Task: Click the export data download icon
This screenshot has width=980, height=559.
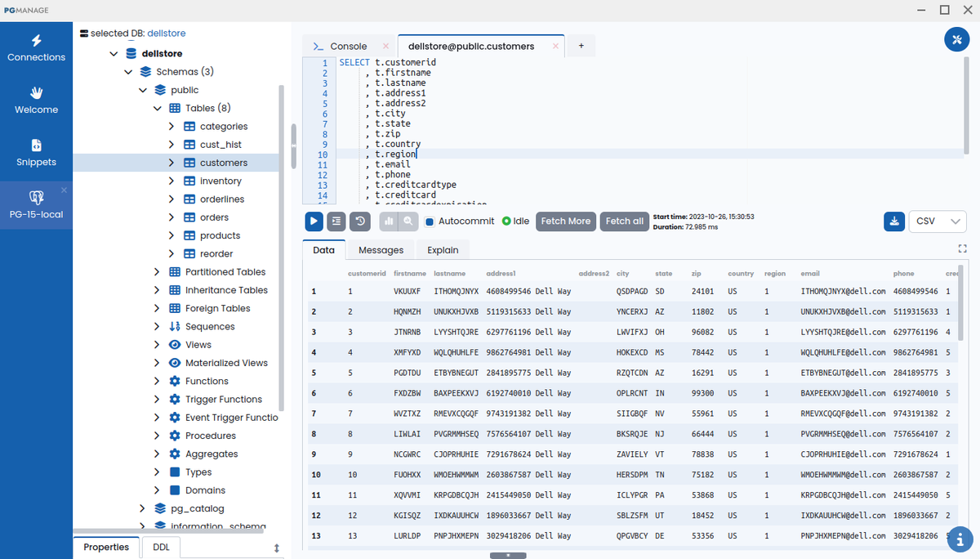Action: 894,221
